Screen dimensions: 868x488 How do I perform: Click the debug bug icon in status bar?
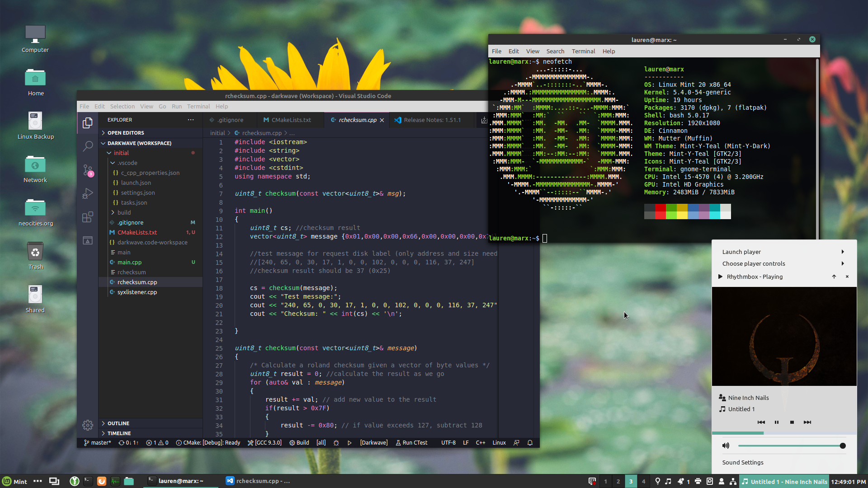[x=336, y=443]
